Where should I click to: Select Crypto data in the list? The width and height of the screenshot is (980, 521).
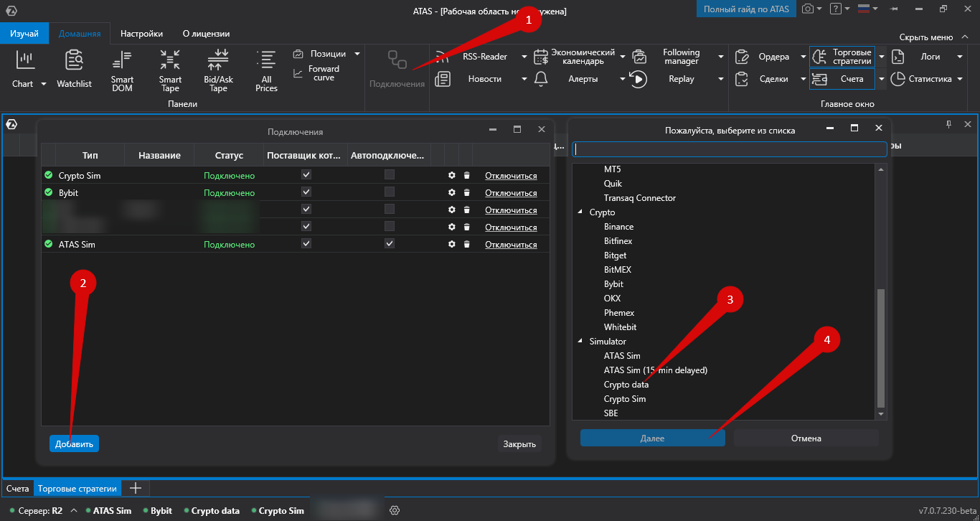coord(626,385)
